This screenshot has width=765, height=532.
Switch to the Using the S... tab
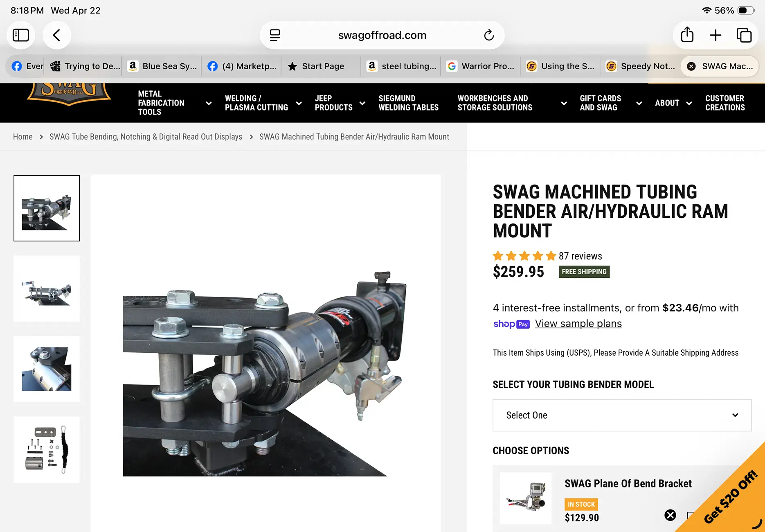point(561,66)
